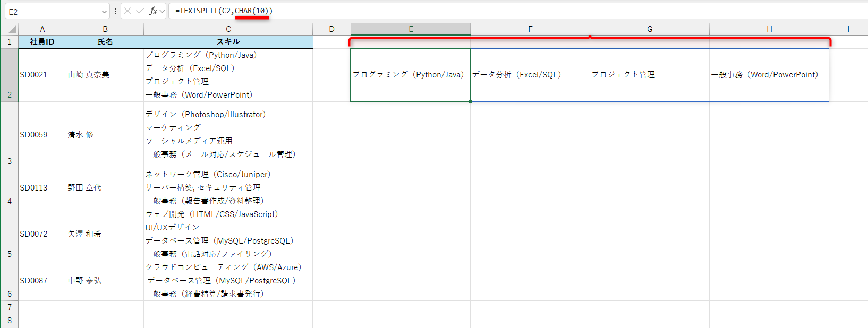Screen dimensions: 868x328
Task: Select skills cell starting with ウェブ開発
Action: [228, 234]
